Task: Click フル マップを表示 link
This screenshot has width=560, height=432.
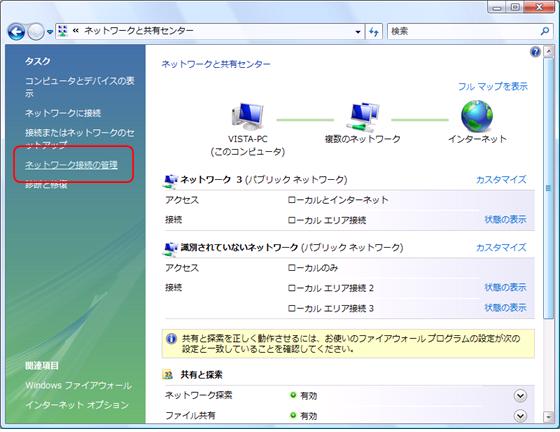Action: [x=492, y=86]
